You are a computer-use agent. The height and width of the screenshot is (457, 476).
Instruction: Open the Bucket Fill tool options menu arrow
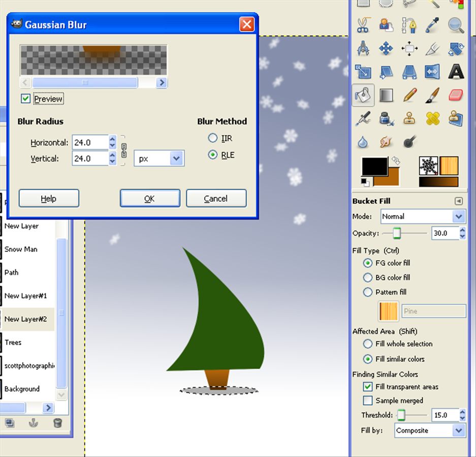pyautogui.click(x=459, y=201)
